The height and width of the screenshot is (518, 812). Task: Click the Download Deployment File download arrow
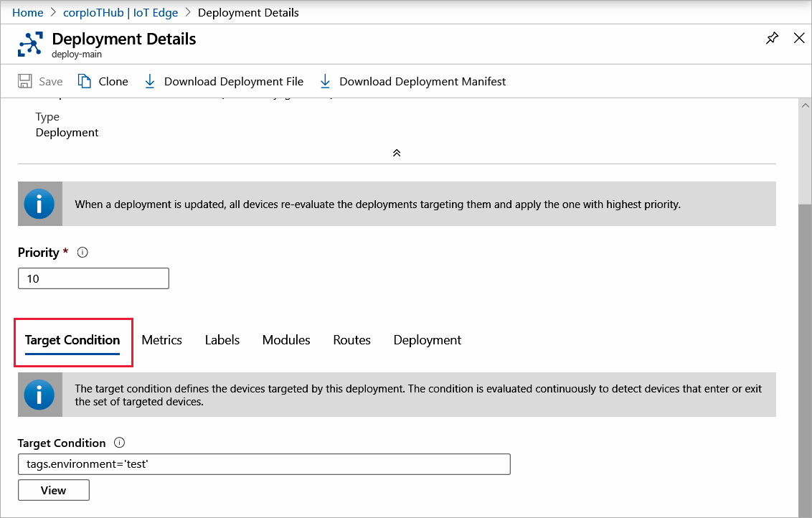150,81
